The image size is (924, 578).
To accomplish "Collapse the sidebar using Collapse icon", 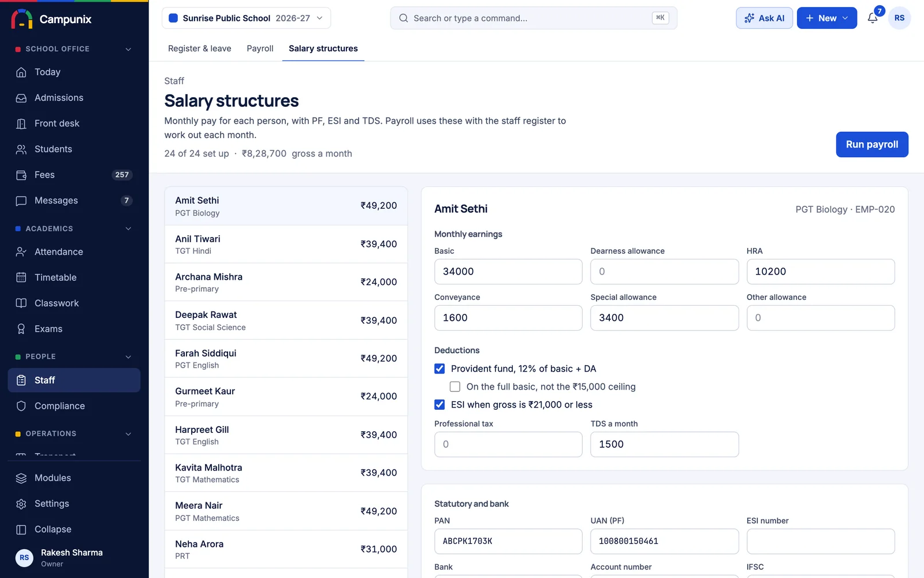I will pyautogui.click(x=21, y=529).
